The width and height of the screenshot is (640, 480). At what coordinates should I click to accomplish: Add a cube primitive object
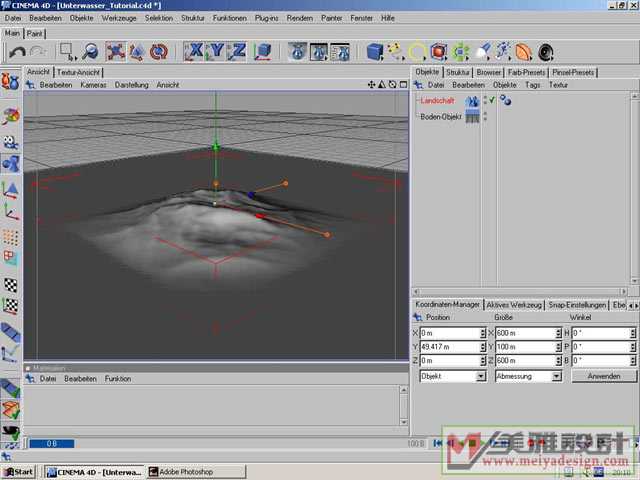374,52
